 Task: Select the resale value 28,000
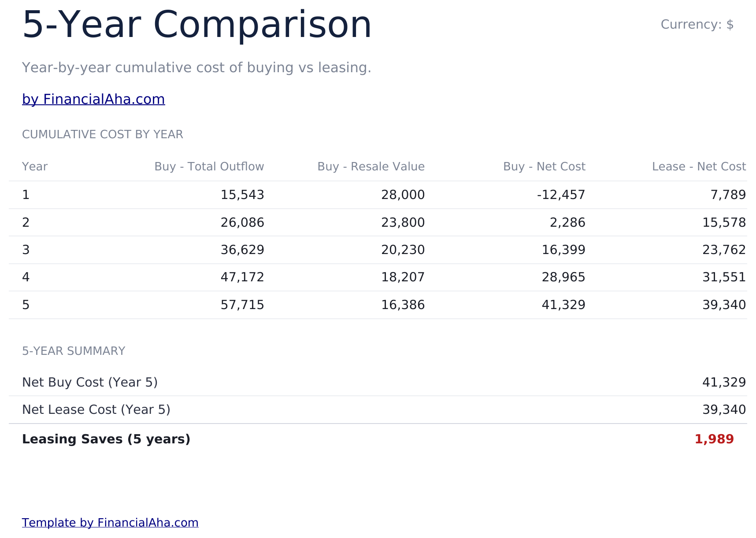[403, 195]
